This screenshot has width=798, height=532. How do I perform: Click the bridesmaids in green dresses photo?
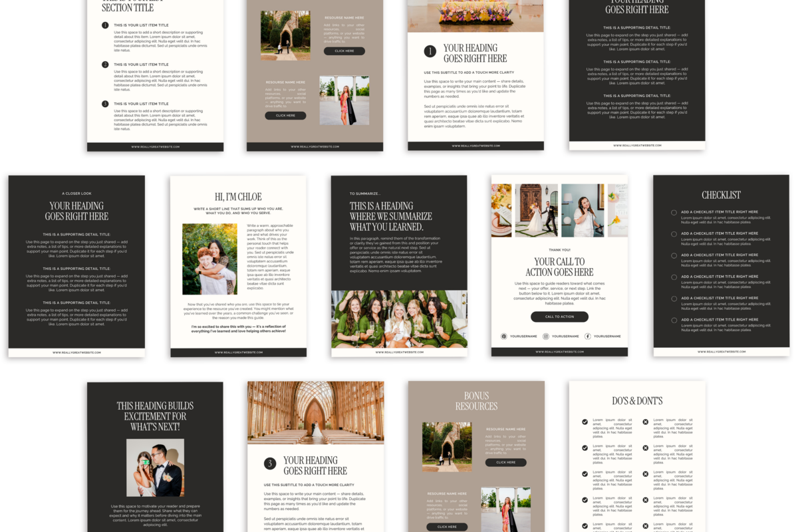tap(399, 319)
